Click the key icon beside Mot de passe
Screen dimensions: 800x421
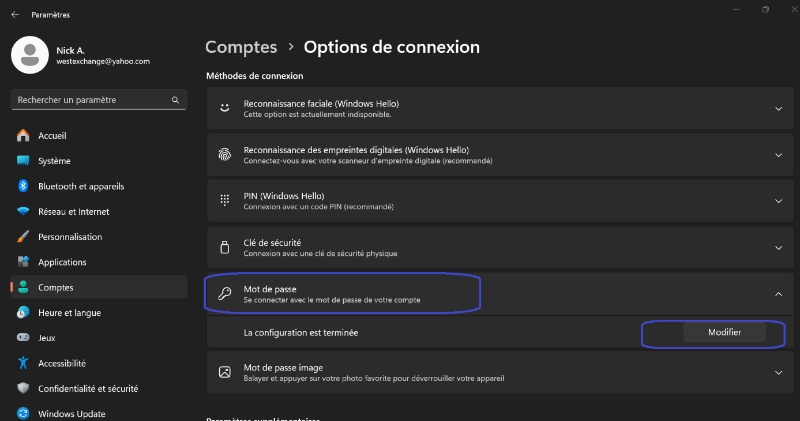click(225, 294)
